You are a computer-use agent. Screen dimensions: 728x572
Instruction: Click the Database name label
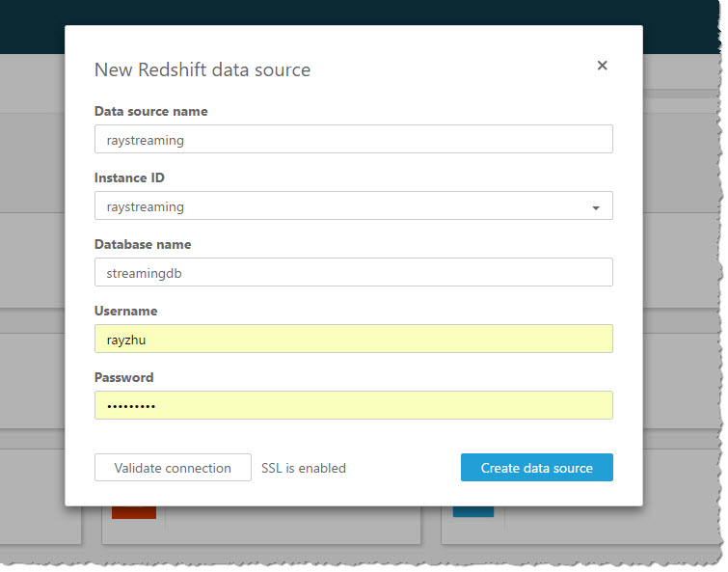[x=143, y=245]
